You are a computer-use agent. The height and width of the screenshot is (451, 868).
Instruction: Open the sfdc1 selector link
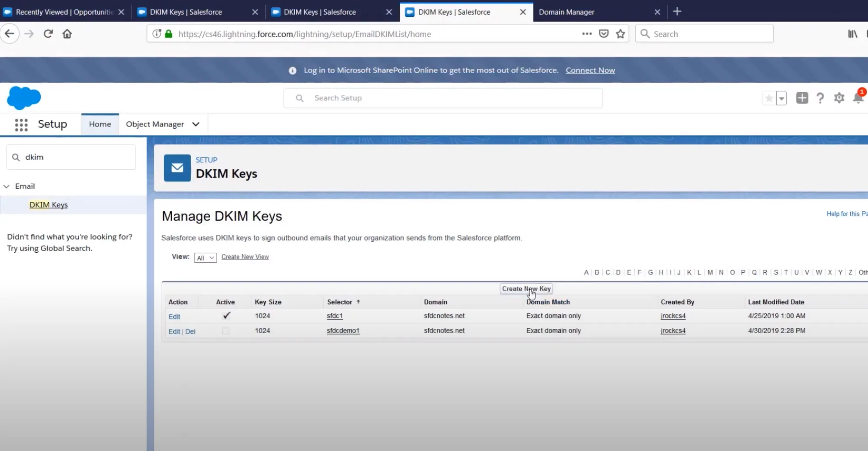coord(335,316)
